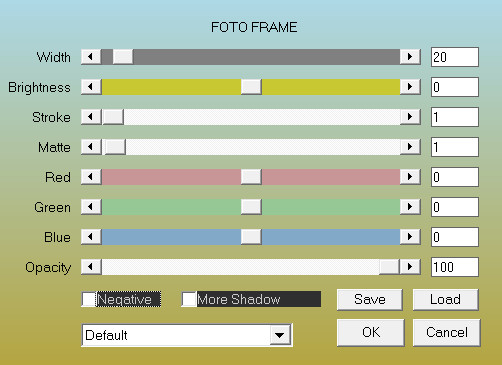Toggle the More Shadow checkbox

click(x=189, y=299)
